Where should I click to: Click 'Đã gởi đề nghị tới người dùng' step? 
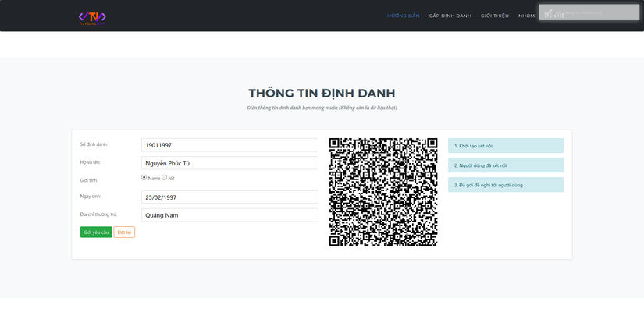pos(506,185)
